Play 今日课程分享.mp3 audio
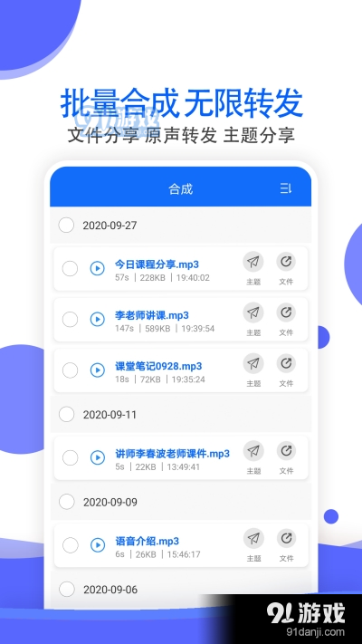 (x=97, y=269)
